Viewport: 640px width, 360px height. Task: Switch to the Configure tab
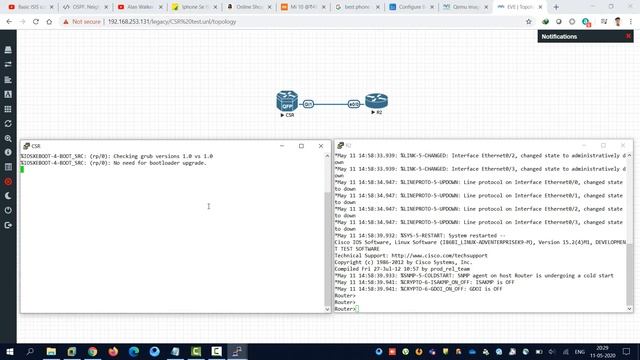412,7
